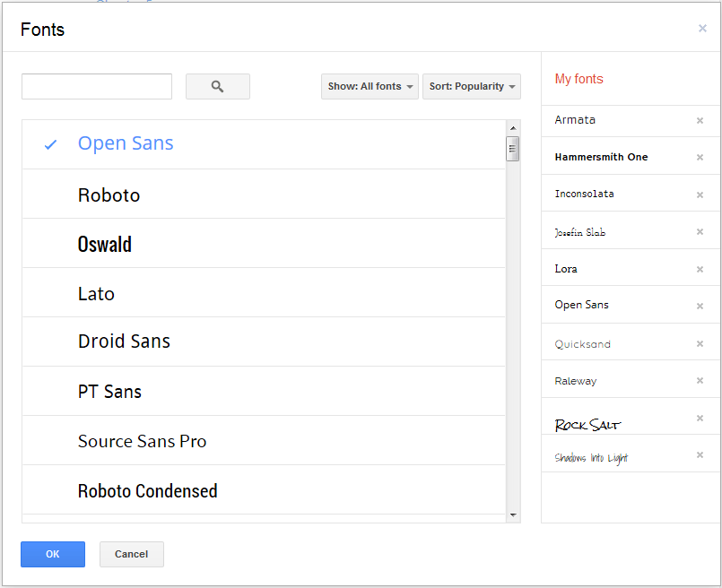Viewport: 722px width, 588px height.
Task: Remove Raleway from My fonts
Action: coord(700,381)
